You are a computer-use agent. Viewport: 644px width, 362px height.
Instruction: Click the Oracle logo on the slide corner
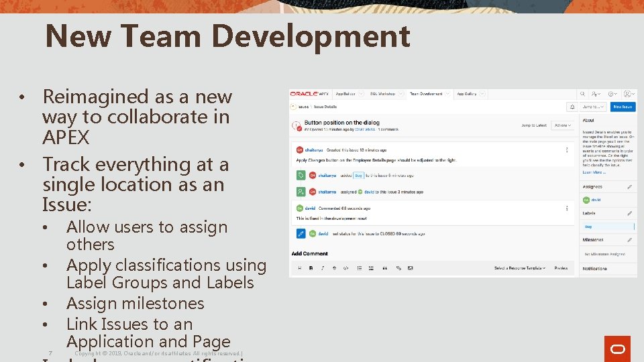[617, 349]
